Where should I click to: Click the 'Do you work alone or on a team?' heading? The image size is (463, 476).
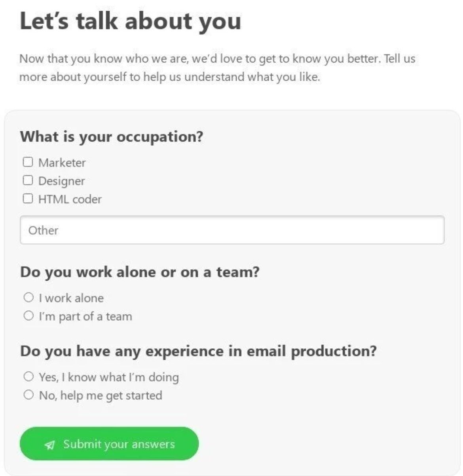(x=140, y=272)
